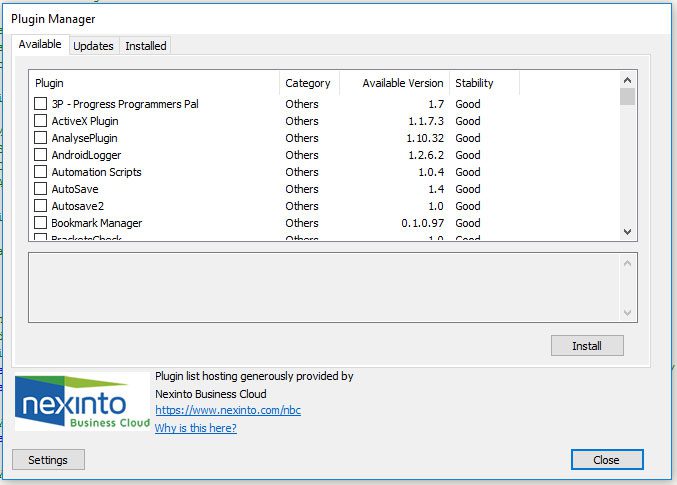Screen dimensions: 677x485
Task: Click version 0.1.0.97 in Bookmark Manager row
Action: click(x=422, y=223)
